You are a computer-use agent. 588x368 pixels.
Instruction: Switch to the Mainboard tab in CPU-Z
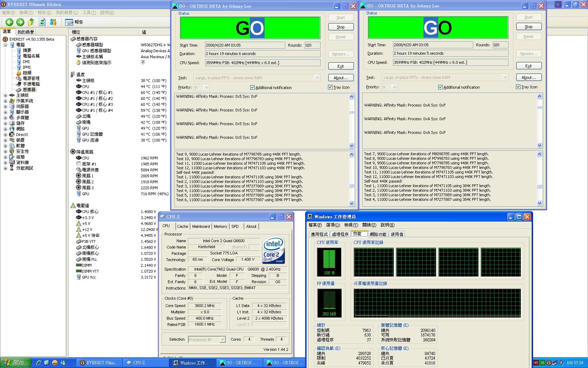(201, 226)
